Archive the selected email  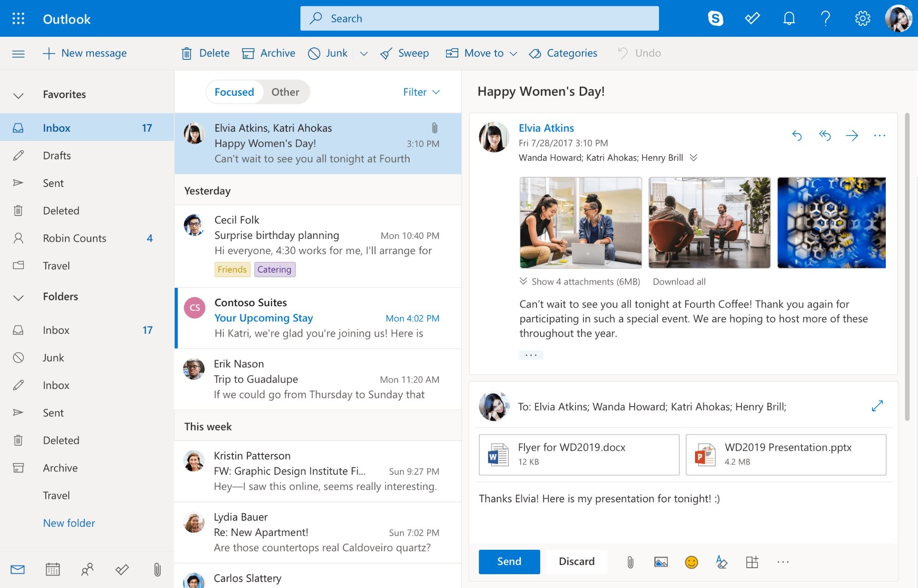click(269, 53)
